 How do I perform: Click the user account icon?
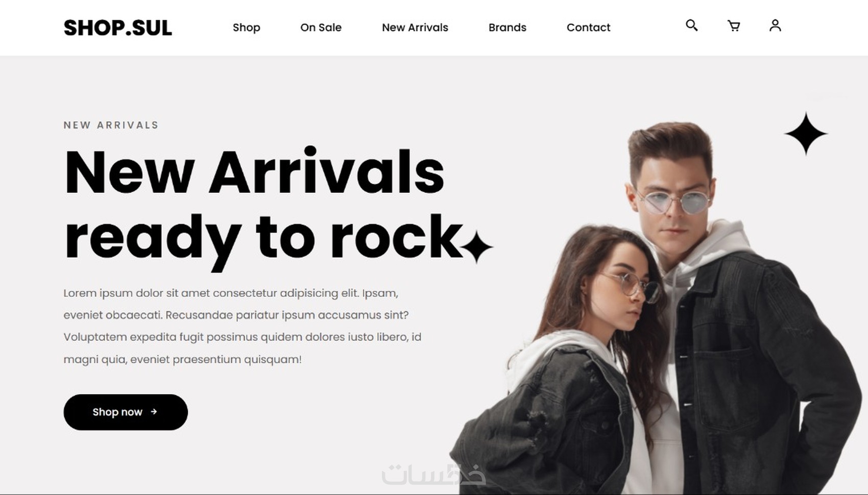click(775, 26)
